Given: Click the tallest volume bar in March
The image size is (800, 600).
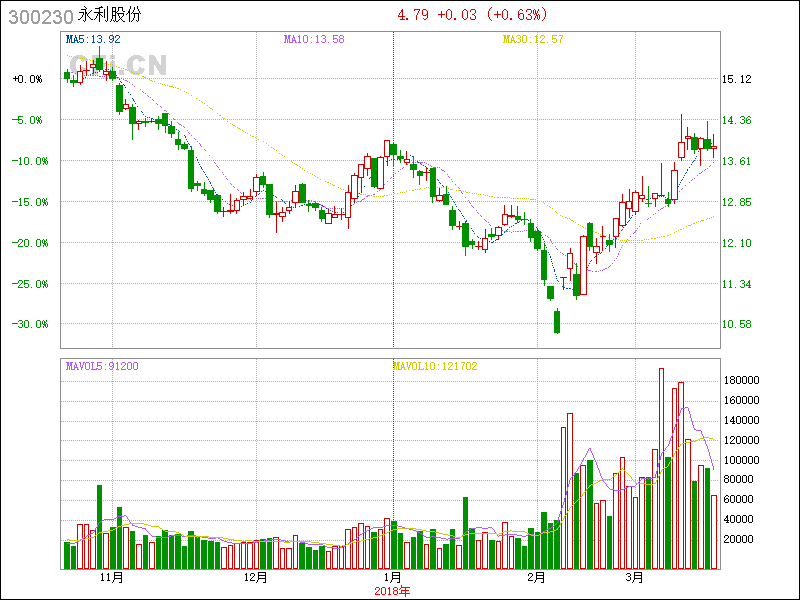Looking at the screenshot, I should pyautogui.click(x=661, y=468).
